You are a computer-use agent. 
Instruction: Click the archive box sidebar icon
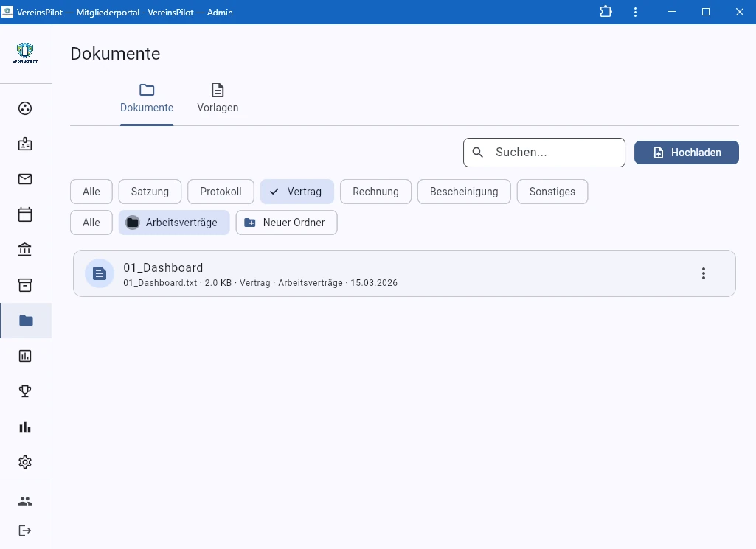(x=25, y=285)
